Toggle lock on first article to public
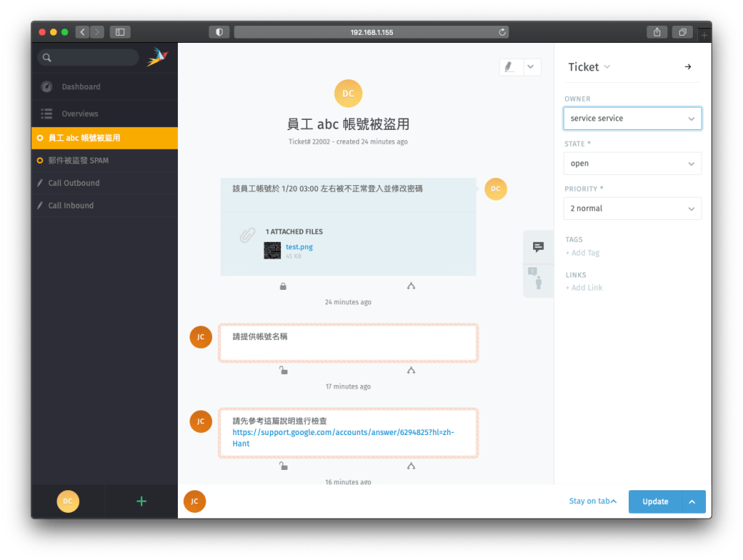This screenshot has width=743, height=560. pos(283,286)
